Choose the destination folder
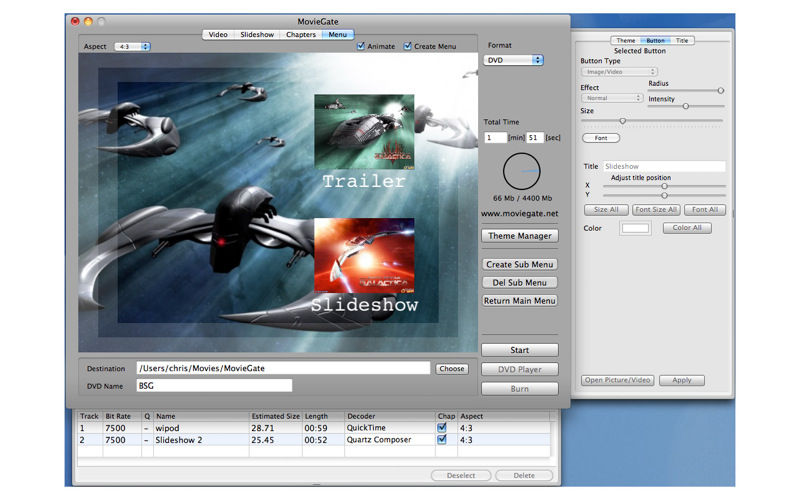This screenshot has height=500, width=800. 452,368
